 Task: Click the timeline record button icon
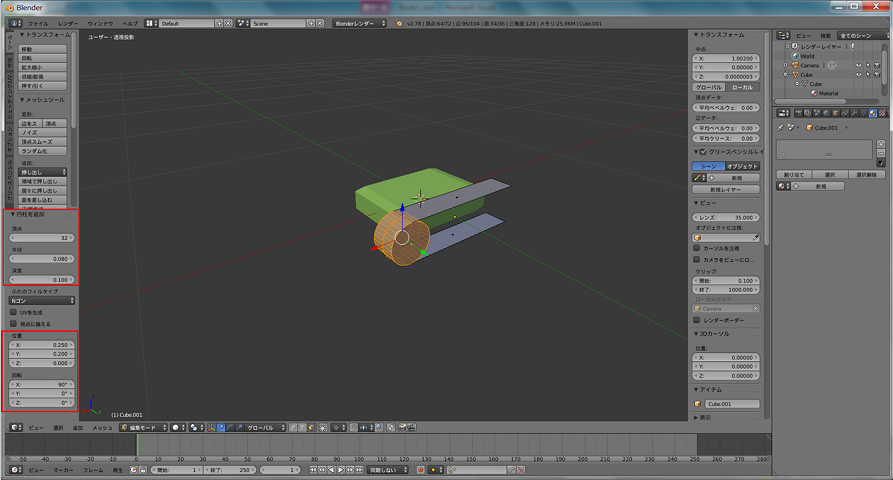click(x=421, y=469)
